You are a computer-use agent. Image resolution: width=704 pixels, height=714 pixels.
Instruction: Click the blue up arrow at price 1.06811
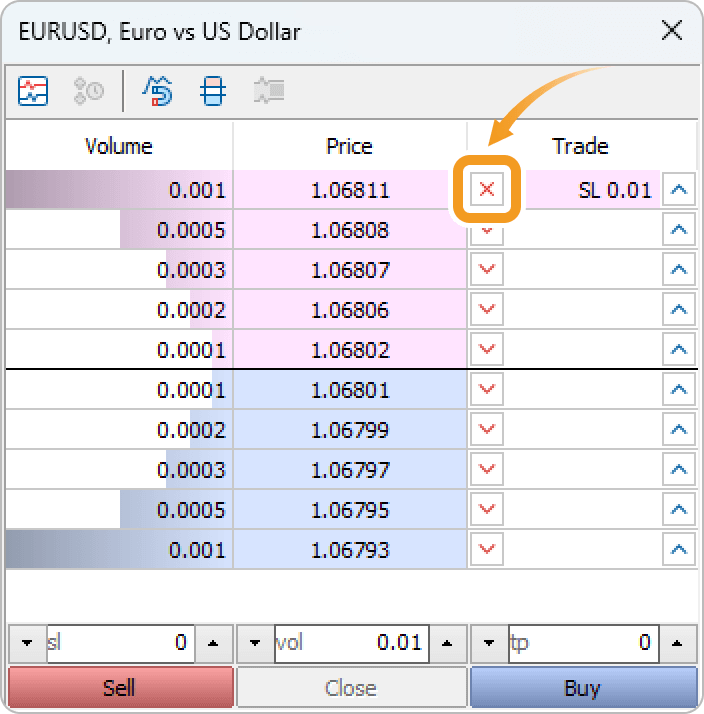(x=679, y=189)
